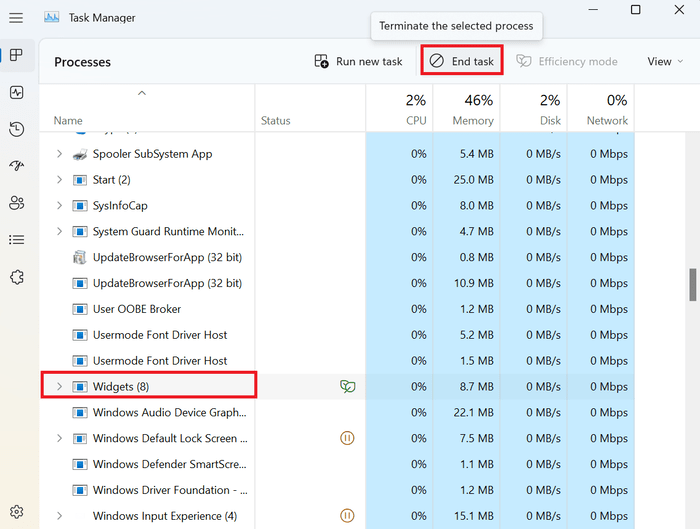Click the Windows Defender SmartScreen process icon
This screenshot has width=700, height=529.
click(80, 465)
